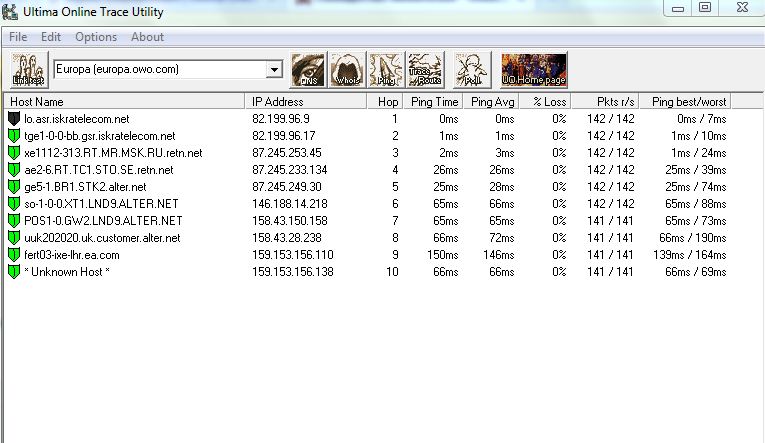Viewport: 765px width, 443px height.
Task: Select host xe1112-313.RT.MR.MSK.RU.retn.net
Action: click(113, 153)
